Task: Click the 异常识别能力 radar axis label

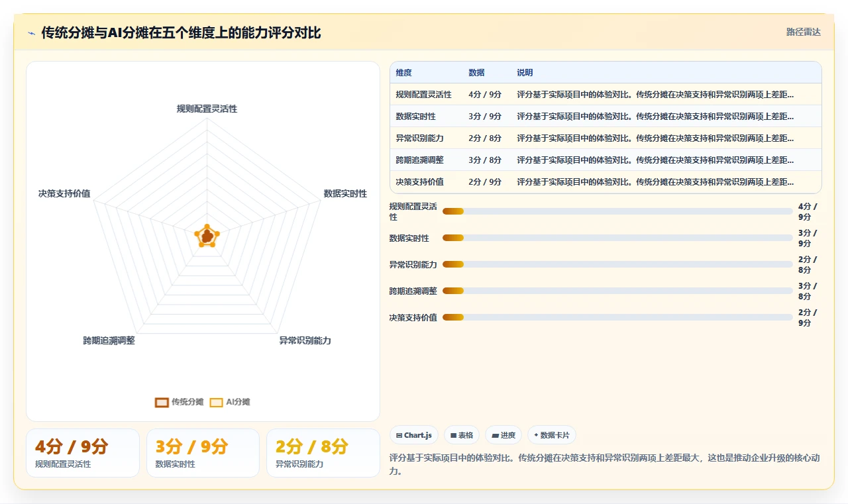Action: [305, 340]
